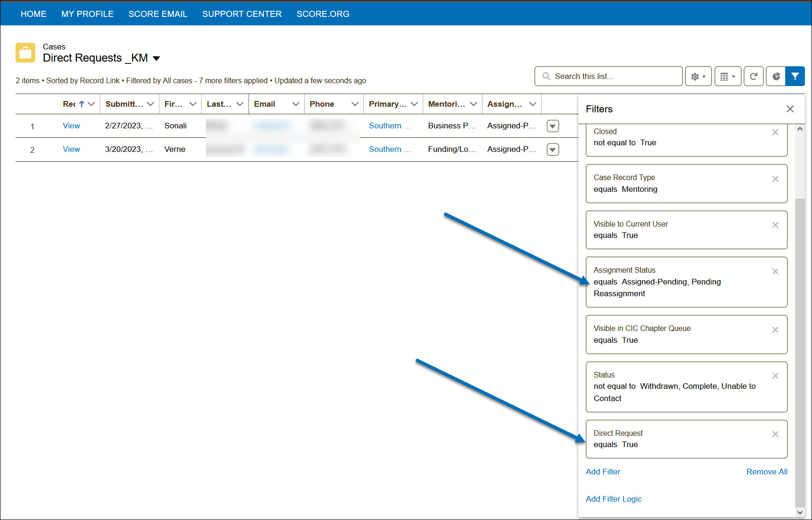812x520 pixels.
Task: Click Add Filter link
Action: coord(603,472)
